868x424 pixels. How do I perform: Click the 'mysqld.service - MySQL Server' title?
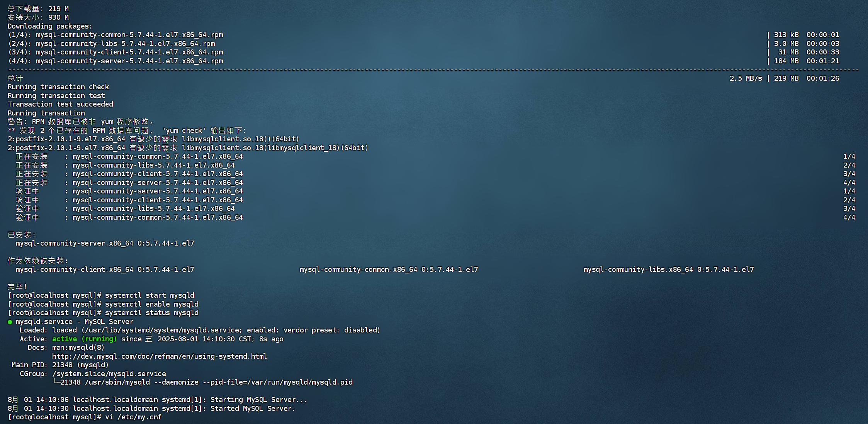(75, 322)
